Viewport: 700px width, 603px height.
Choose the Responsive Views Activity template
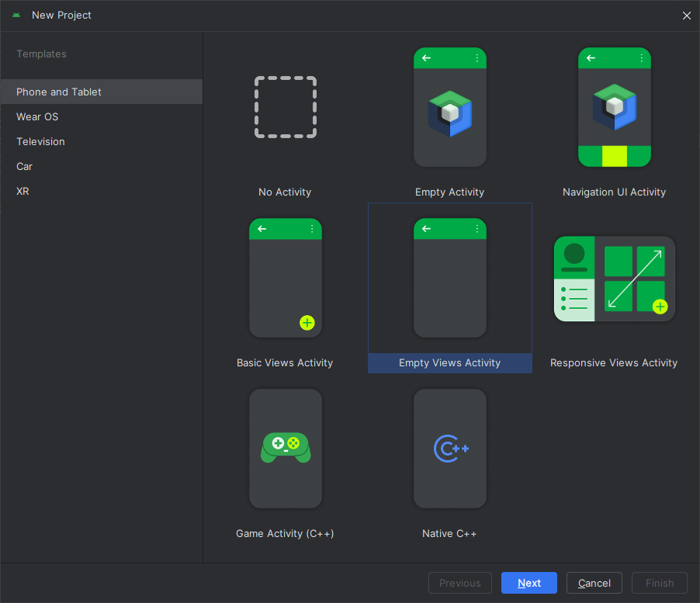pos(615,279)
